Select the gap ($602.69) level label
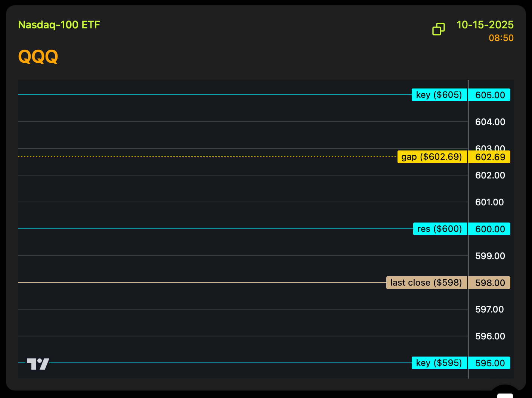The height and width of the screenshot is (398, 532). 432,157
